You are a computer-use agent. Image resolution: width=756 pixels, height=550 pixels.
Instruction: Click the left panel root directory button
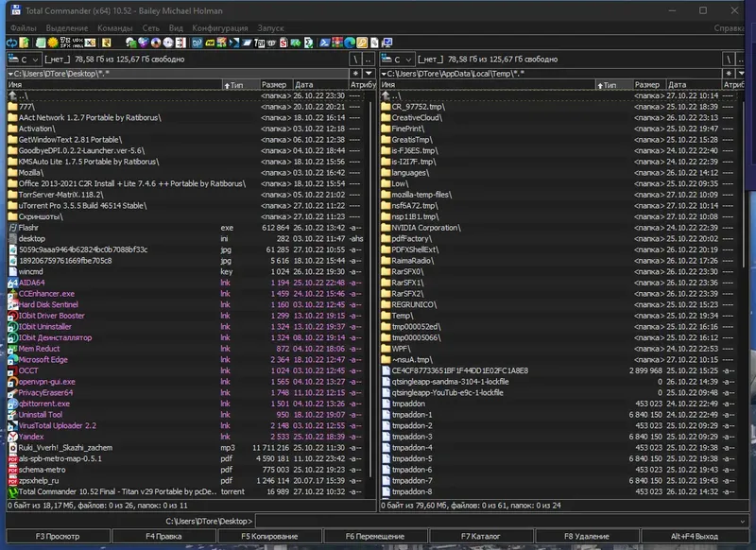click(354, 59)
